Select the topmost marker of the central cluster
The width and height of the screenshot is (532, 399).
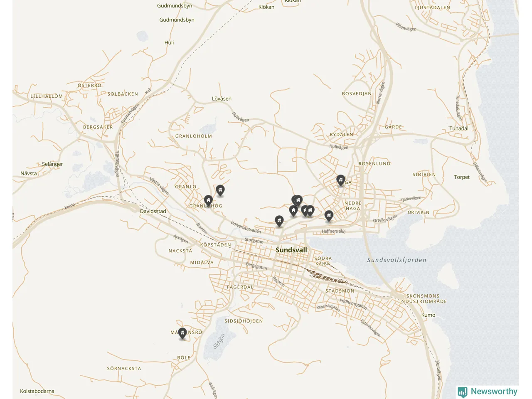coord(298,201)
